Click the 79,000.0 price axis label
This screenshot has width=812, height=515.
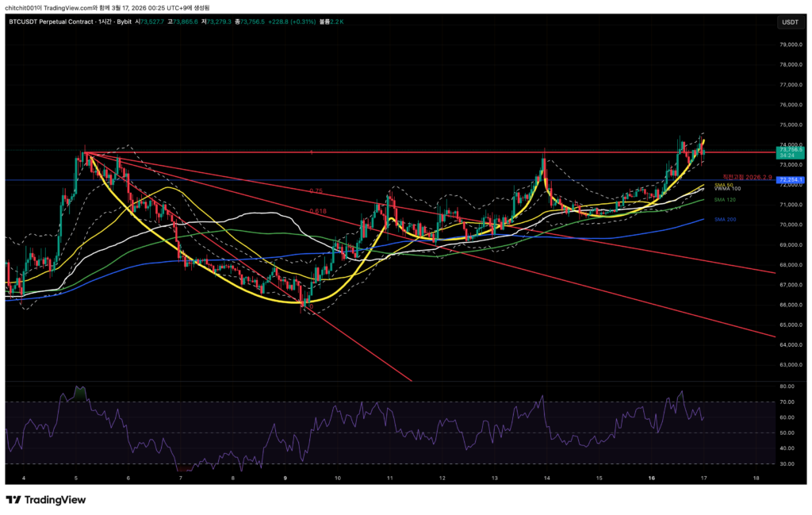(x=793, y=45)
